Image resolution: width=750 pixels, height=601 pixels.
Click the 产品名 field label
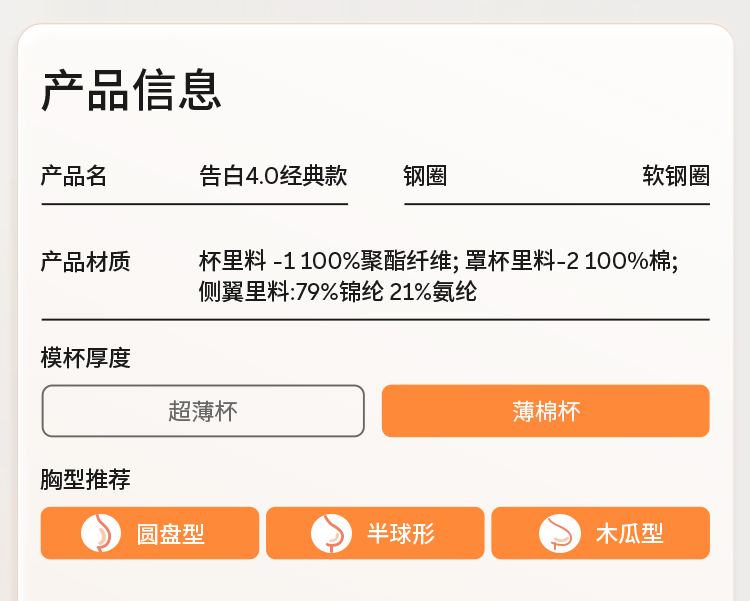click(74, 176)
